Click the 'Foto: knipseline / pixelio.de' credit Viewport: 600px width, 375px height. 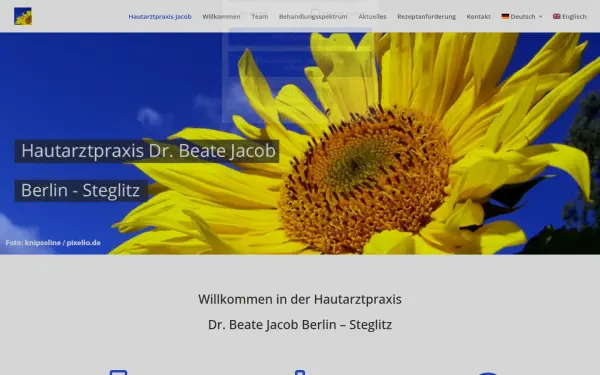pyautogui.click(x=53, y=243)
